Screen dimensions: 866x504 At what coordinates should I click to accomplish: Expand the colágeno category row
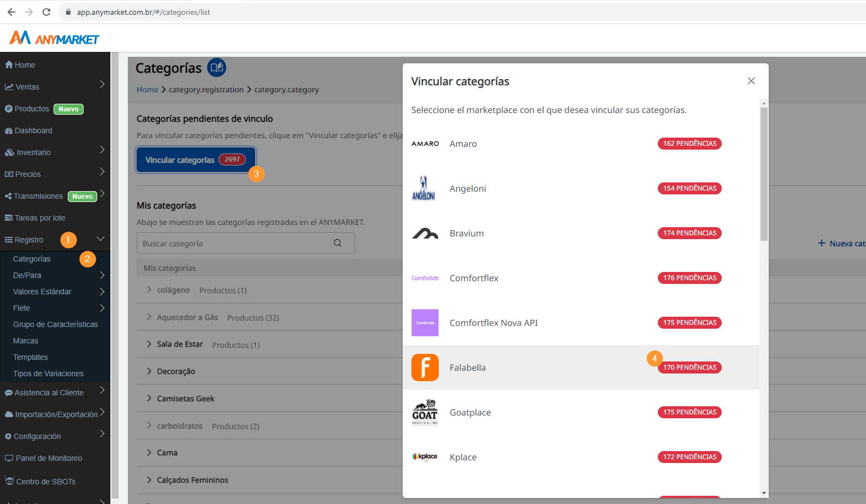(x=149, y=289)
